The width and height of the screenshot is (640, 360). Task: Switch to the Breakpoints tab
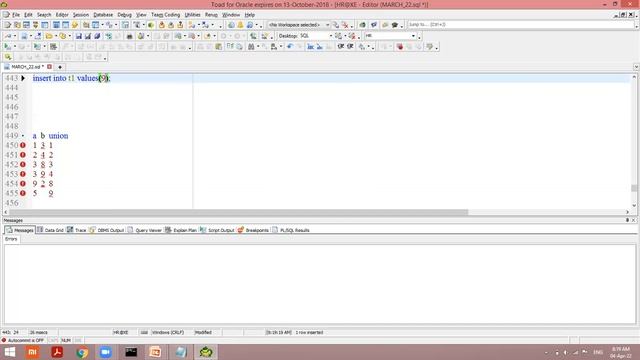[x=253, y=230]
